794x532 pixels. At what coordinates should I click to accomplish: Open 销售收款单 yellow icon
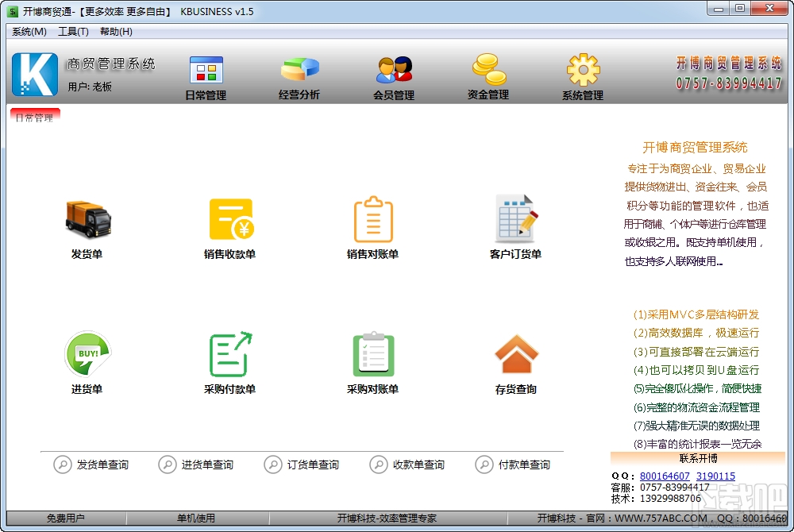point(231,218)
